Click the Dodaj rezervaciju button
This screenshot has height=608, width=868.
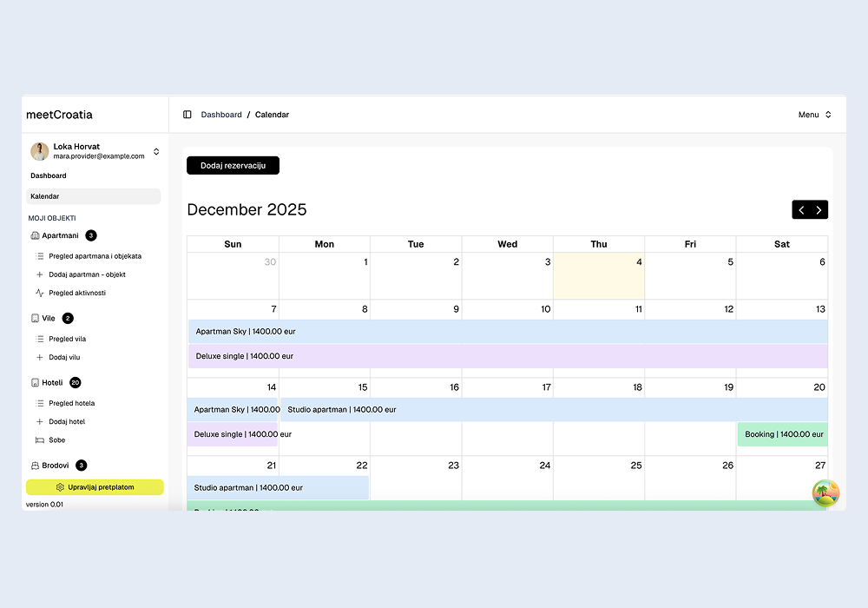pyautogui.click(x=233, y=166)
